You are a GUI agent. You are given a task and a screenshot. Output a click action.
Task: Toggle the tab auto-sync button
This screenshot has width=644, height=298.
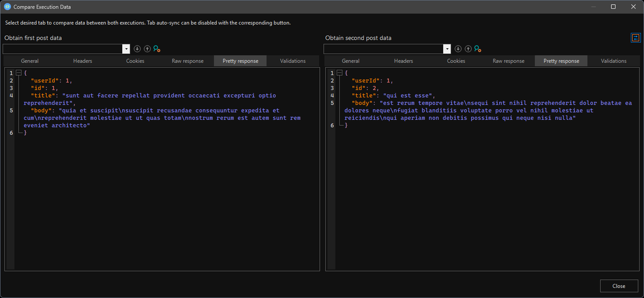pos(635,38)
